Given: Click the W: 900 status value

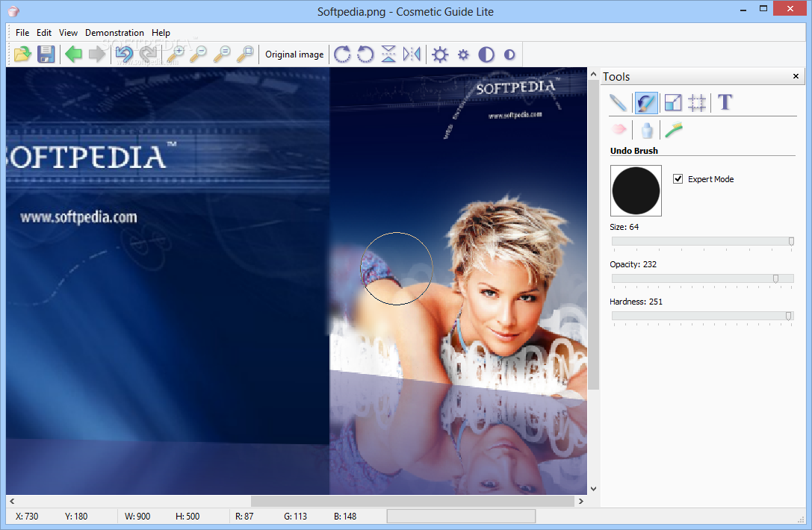Looking at the screenshot, I should point(137,516).
